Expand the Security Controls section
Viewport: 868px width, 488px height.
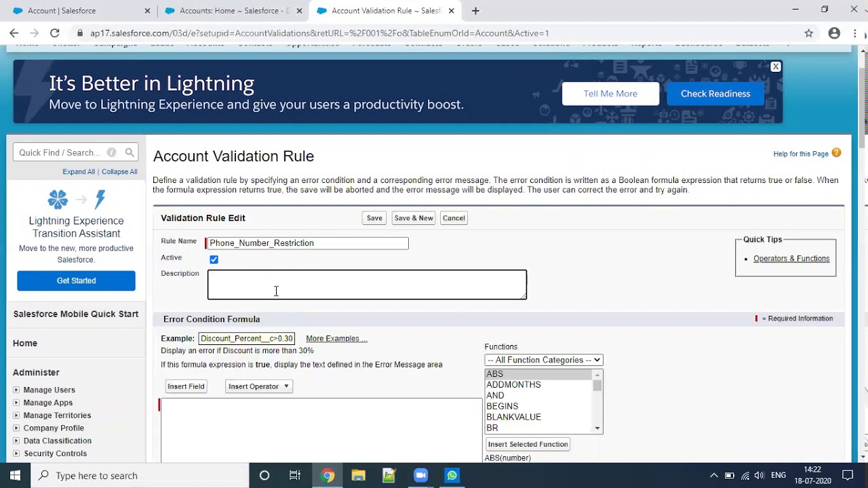(x=16, y=453)
